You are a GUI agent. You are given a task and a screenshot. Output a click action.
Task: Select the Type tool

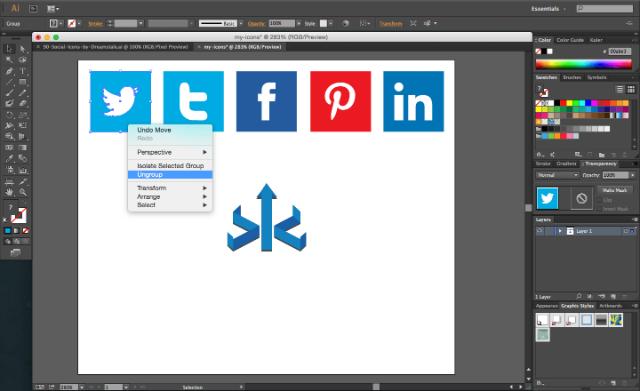[23, 71]
